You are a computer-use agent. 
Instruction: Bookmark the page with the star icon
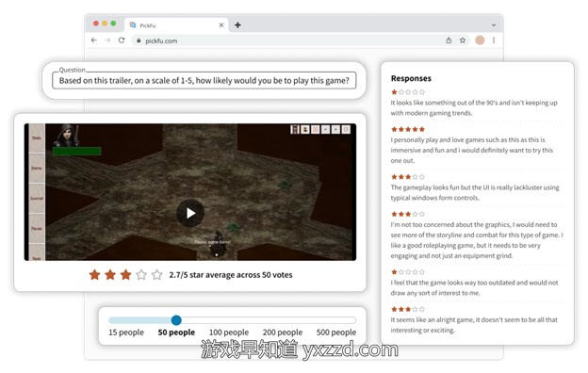tap(463, 41)
